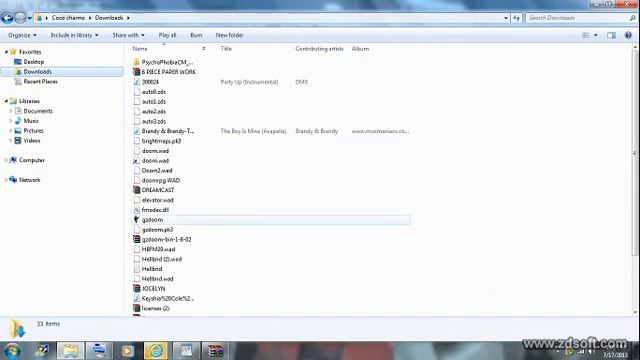Select the Doom2.wad file
This screenshot has width=640, height=360.
(157, 170)
